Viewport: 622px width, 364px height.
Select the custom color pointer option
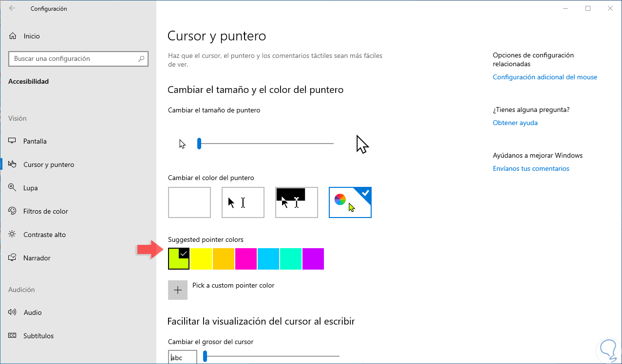[x=350, y=202]
